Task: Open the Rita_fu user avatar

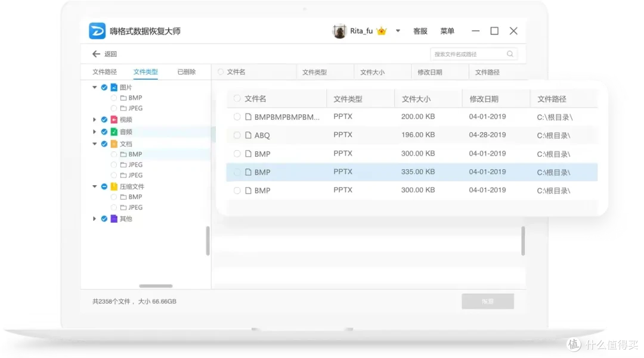Action: click(x=339, y=31)
